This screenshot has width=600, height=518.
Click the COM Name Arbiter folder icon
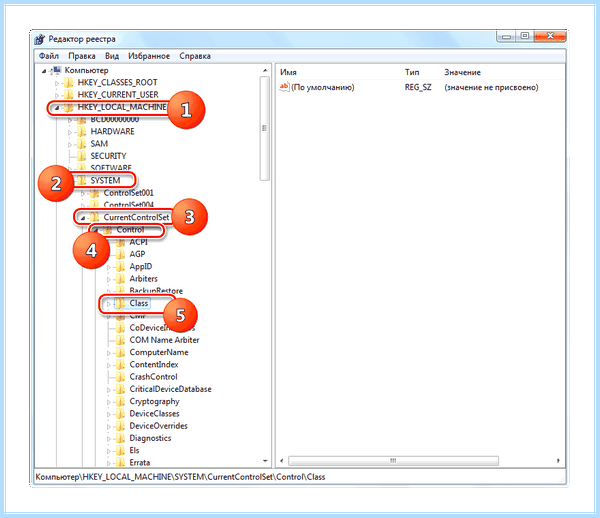click(x=121, y=340)
